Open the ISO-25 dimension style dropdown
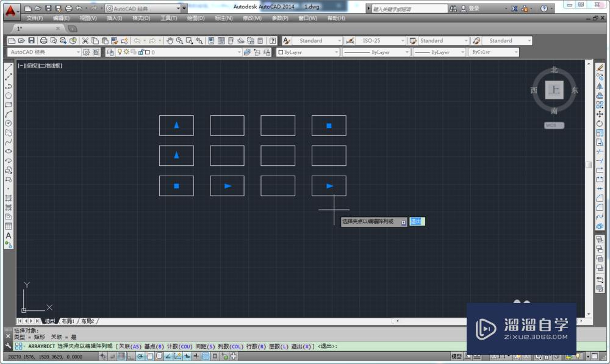610x364 pixels. (x=401, y=40)
